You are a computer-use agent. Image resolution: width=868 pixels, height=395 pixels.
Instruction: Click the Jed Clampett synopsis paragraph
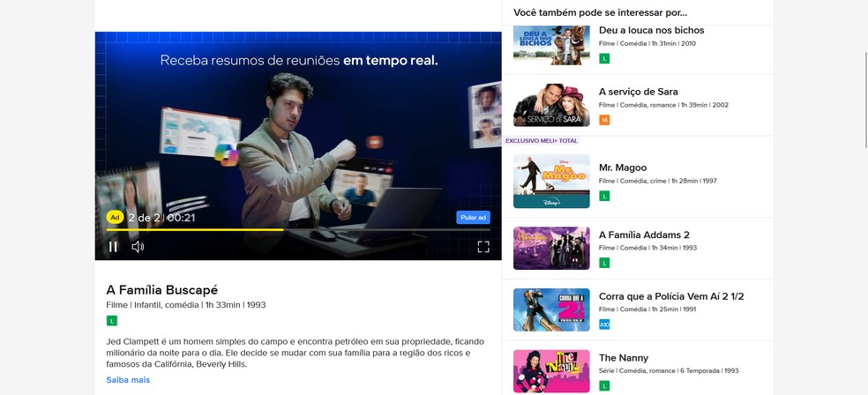[x=296, y=353]
